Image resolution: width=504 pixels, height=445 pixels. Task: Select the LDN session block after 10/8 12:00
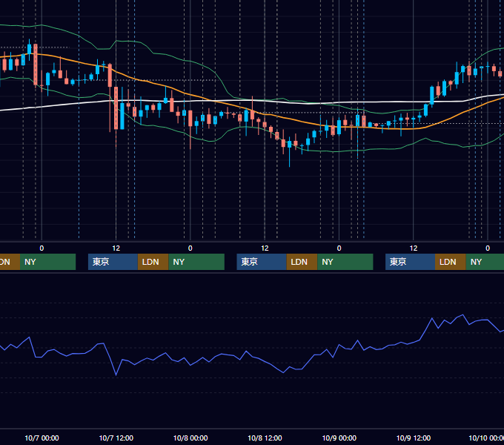point(302,262)
